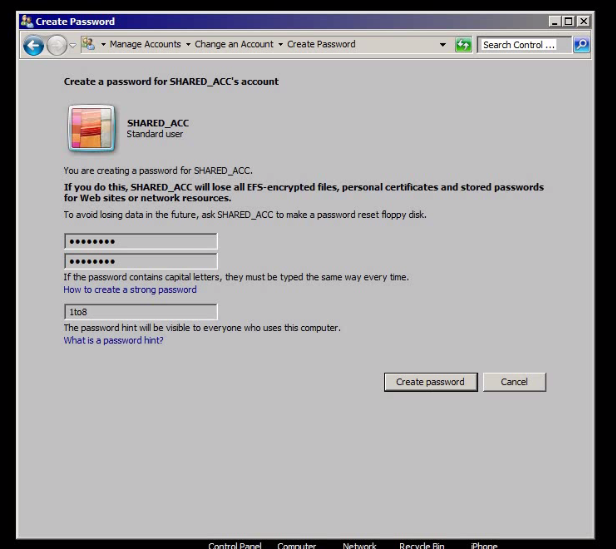The height and width of the screenshot is (549, 616).
Task: Click the green Refresh button
Action: pyautogui.click(x=463, y=45)
